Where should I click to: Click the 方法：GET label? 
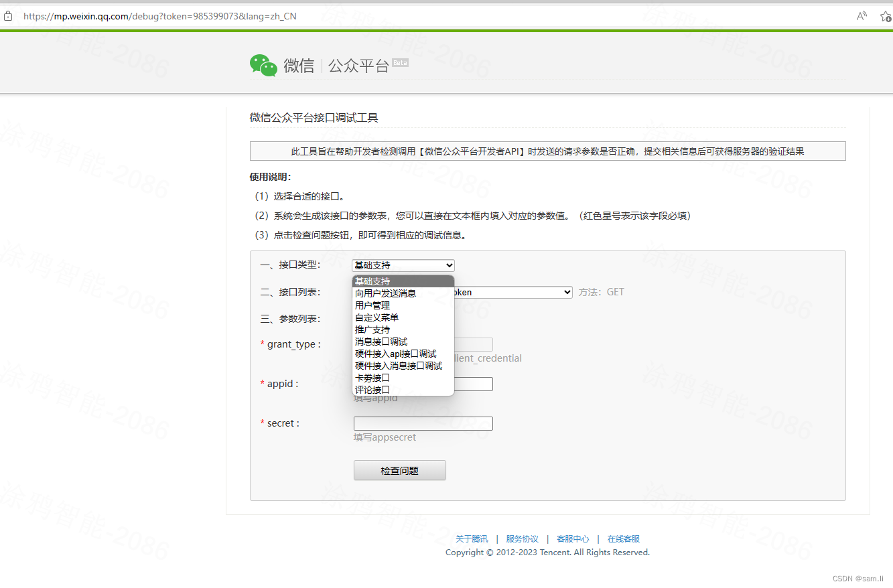(x=602, y=292)
